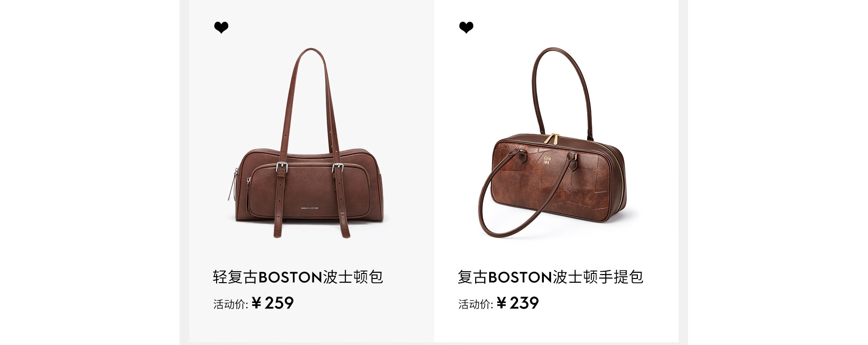Click the 活动价 label beside ¥ 259

coord(231,304)
